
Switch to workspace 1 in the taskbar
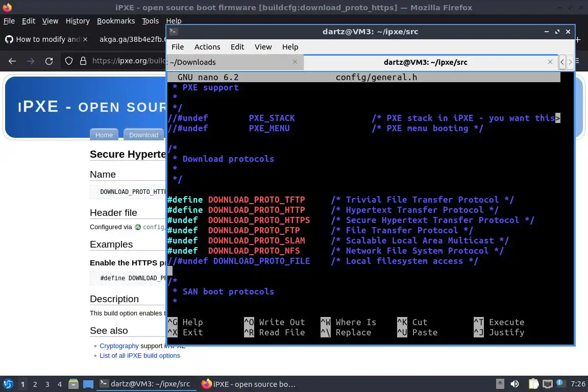(22, 384)
